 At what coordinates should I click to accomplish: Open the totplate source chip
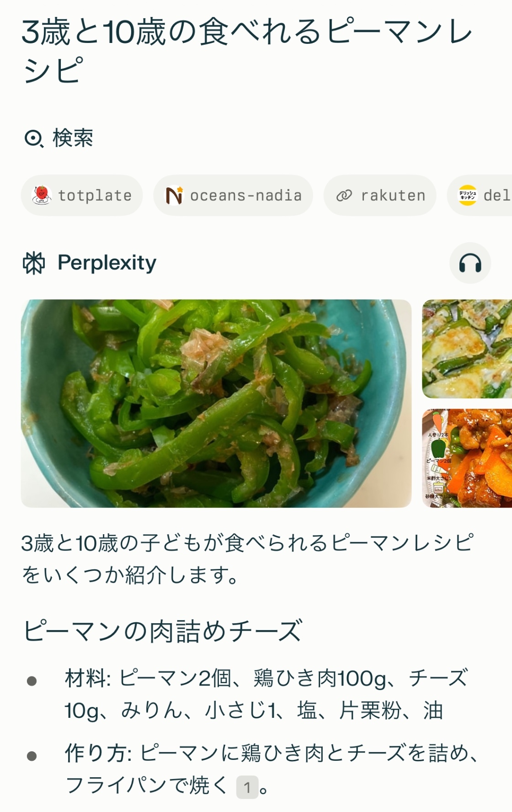[82, 195]
